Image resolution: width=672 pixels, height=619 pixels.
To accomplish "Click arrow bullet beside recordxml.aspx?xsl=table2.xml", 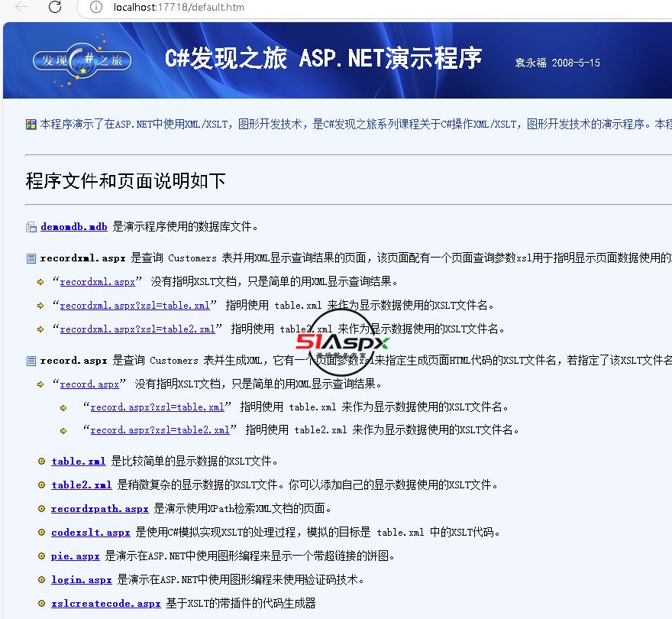I will click(x=40, y=329).
